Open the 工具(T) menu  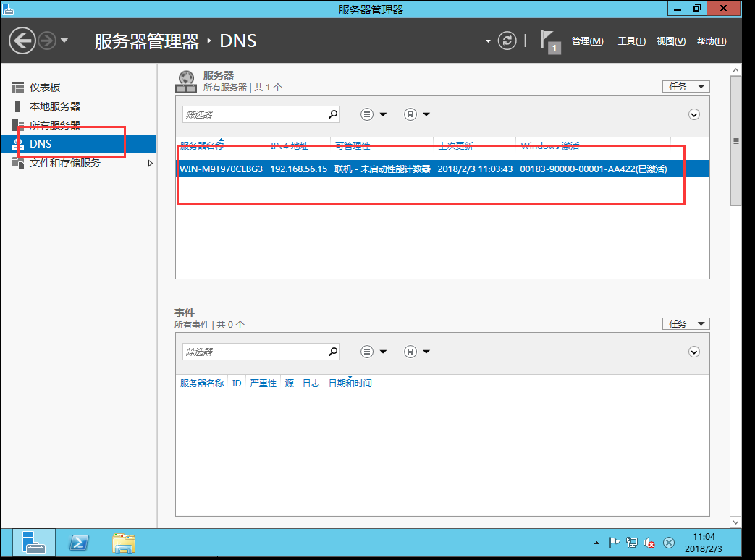tap(631, 41)
